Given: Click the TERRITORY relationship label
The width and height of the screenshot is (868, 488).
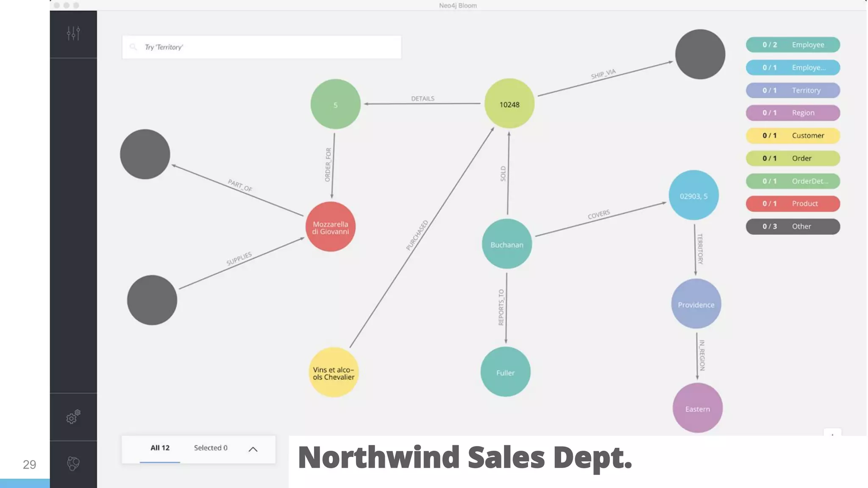Looking at the screenshot, I should click(700, 249).
